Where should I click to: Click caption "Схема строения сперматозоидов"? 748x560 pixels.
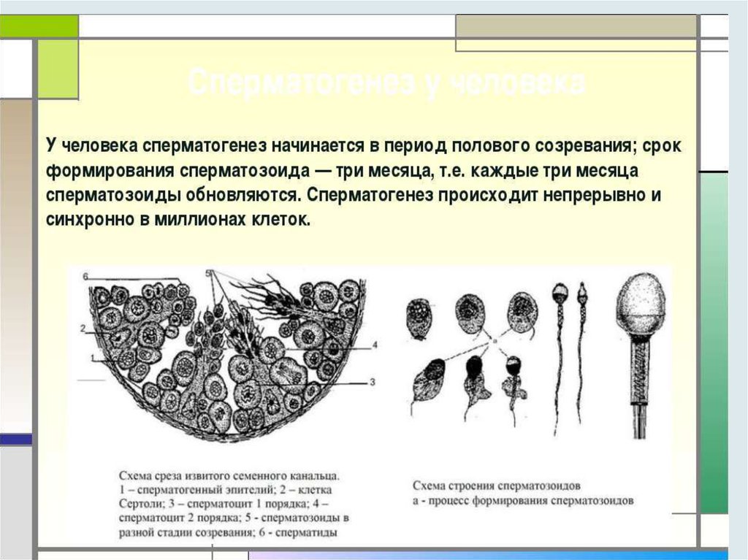(x=497, y=486)
